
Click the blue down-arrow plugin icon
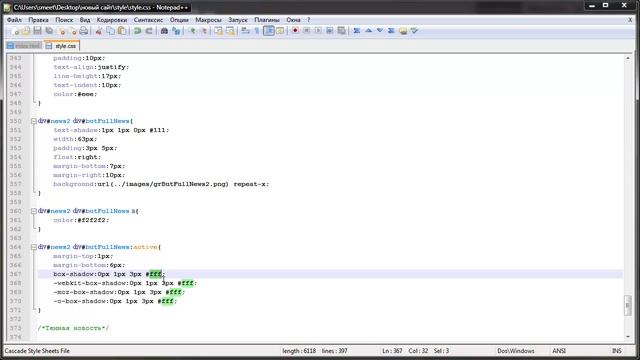click(x=380, y=31)
